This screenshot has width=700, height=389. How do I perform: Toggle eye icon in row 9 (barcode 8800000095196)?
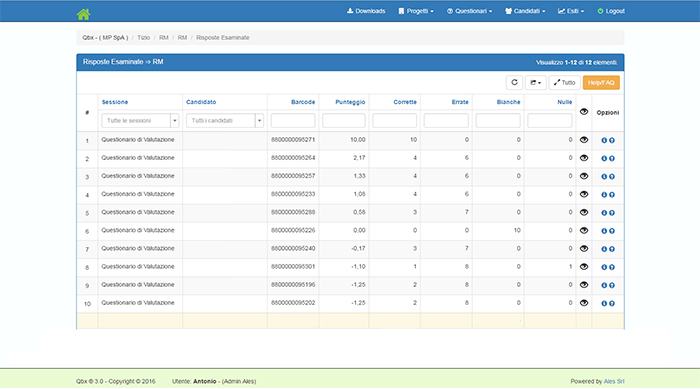584,285
